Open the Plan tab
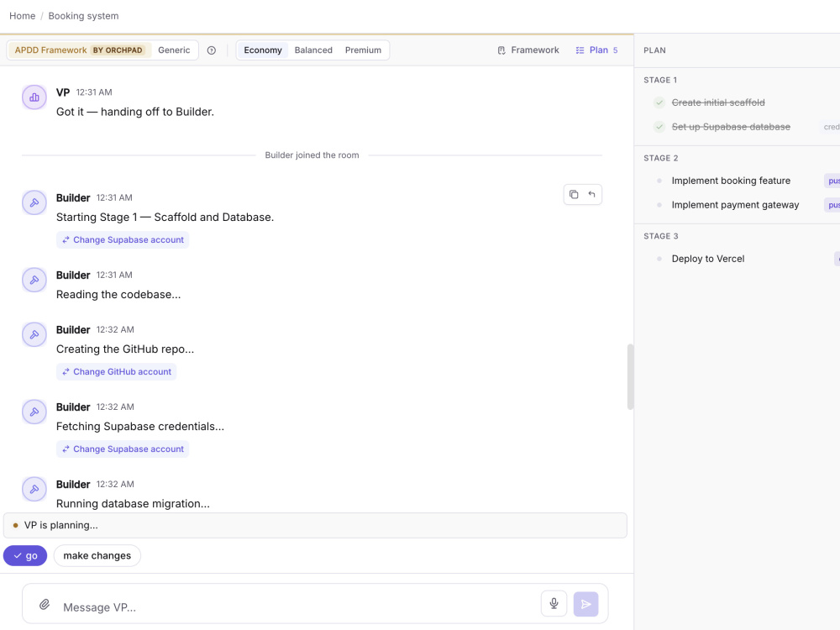 click(596, 50)
